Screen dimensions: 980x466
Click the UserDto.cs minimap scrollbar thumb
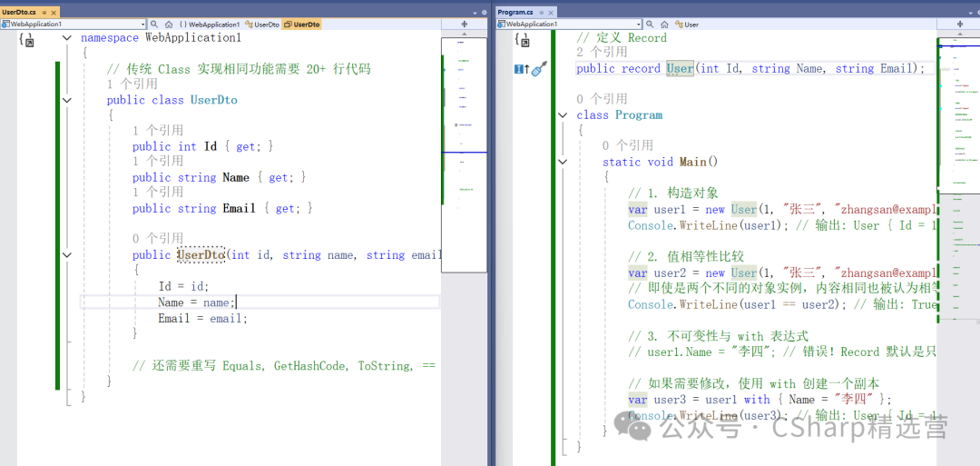pyautogui.click(x=464, y=154)
